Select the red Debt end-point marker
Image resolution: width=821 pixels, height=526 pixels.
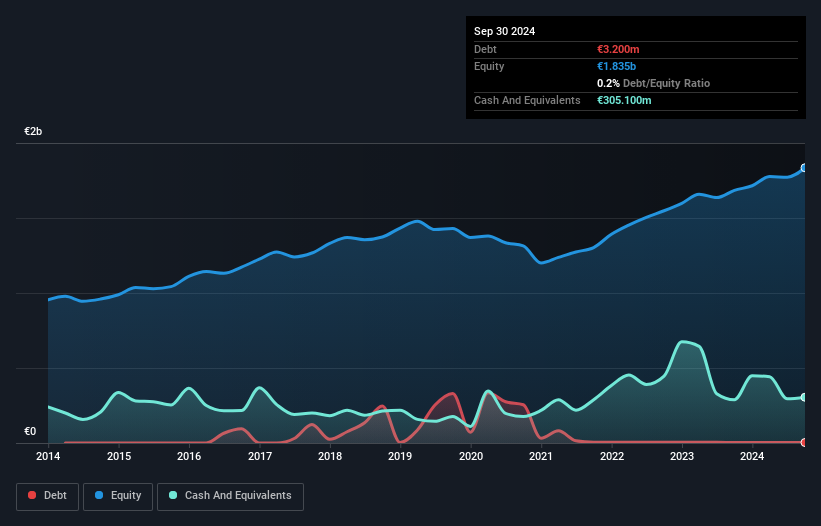[x=803, y=442]
